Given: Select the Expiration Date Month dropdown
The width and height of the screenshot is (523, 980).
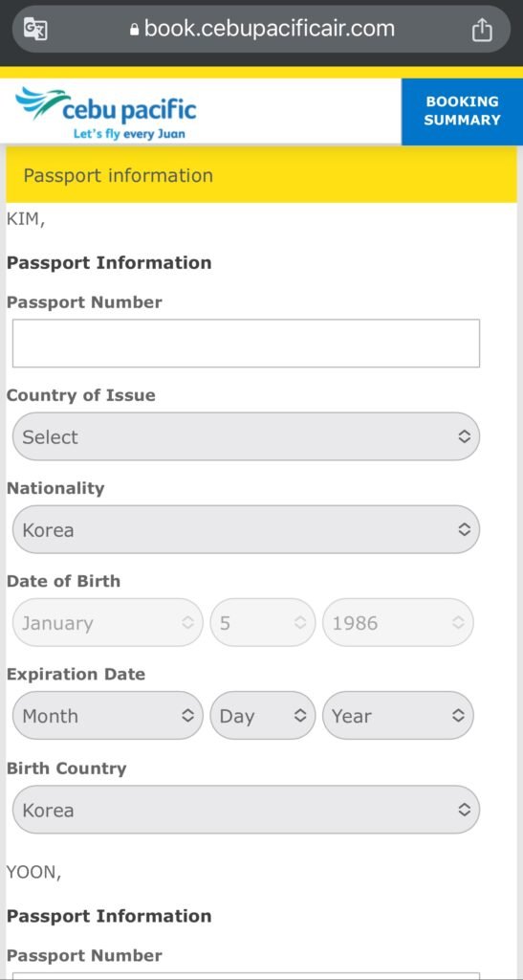Looking at the screenshot, I should [107, 716].
